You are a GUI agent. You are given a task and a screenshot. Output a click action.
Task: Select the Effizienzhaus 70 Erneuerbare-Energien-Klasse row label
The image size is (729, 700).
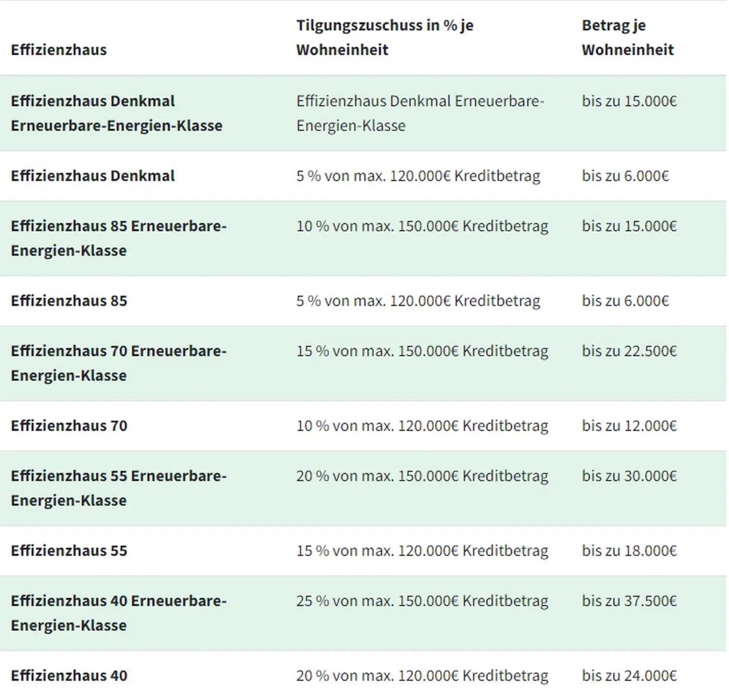[x=119, y=363]
